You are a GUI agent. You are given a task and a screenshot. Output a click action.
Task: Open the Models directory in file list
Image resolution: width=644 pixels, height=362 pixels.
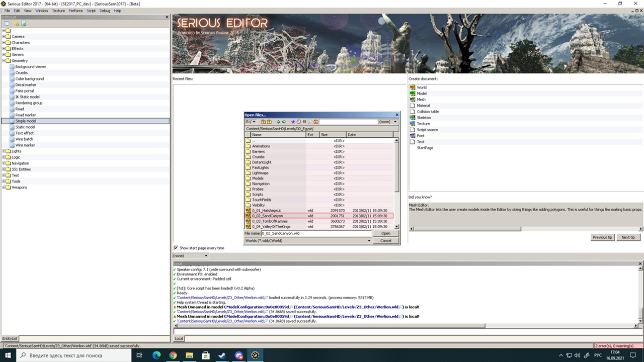pyautogui.click(x=319, y=178)
